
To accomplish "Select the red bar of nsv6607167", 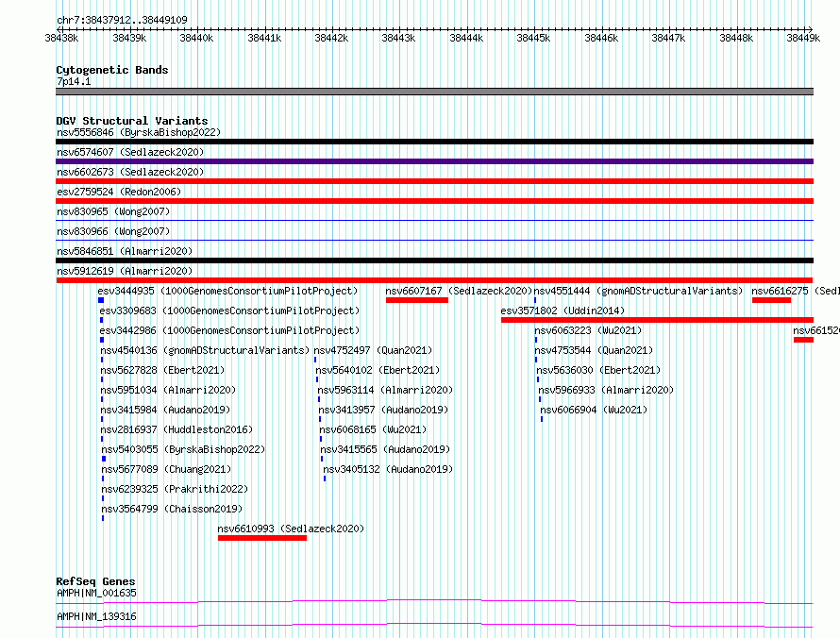I will [417, 300].
